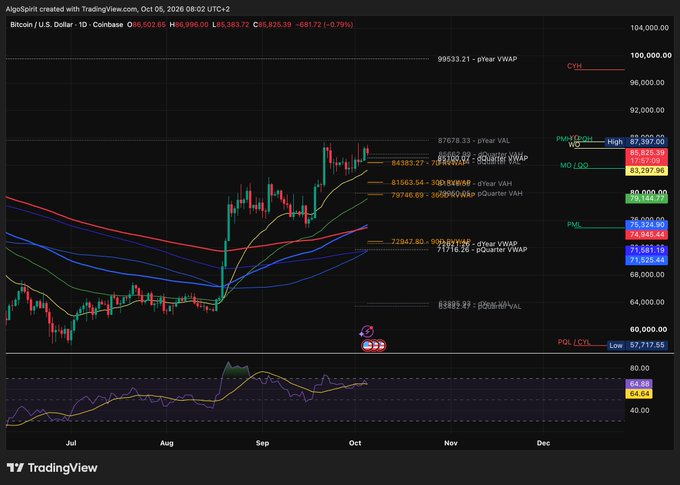The image size is (680, 485).
Task: Click the red CYH level label
Action: 574,66
